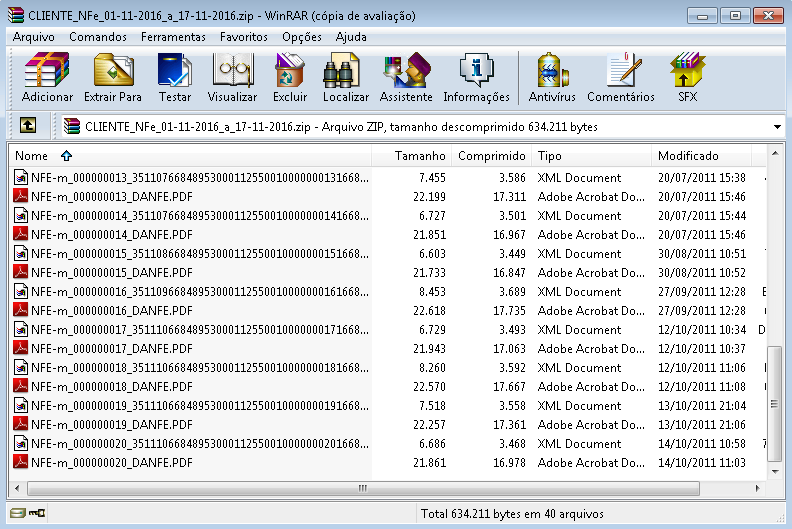Sort files by Tamanho column header
This screenshot has width=792, height=529.
click(411, 156)
